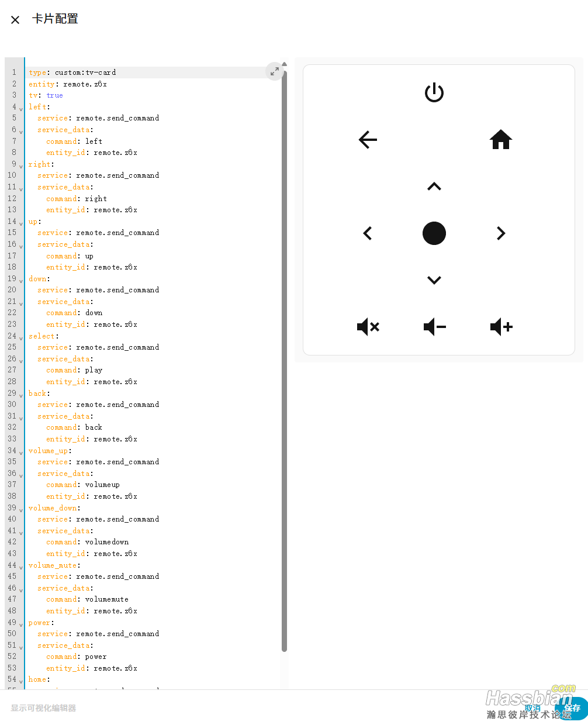Collapse the power: YAML section
Image resolution: width=588 pixels, height=725 pixels.
(21, 624)
